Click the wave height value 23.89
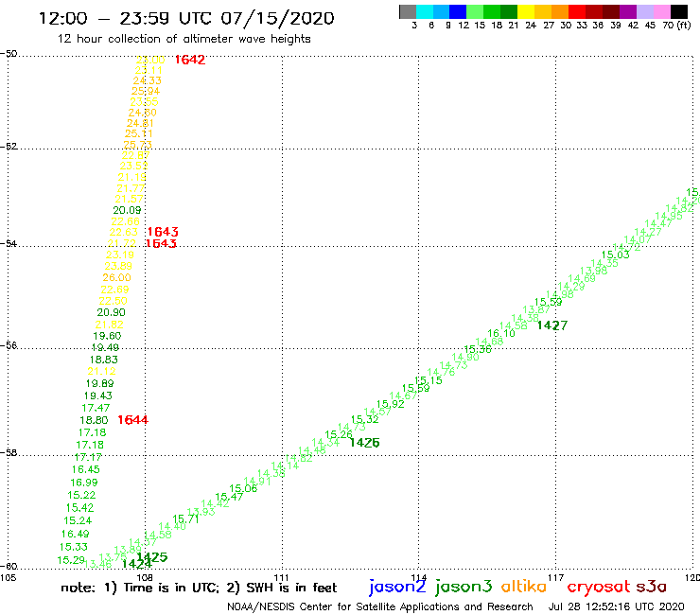The height and width of the screenshot is (615, 700). pyautogui.click(x=118, y=266)
